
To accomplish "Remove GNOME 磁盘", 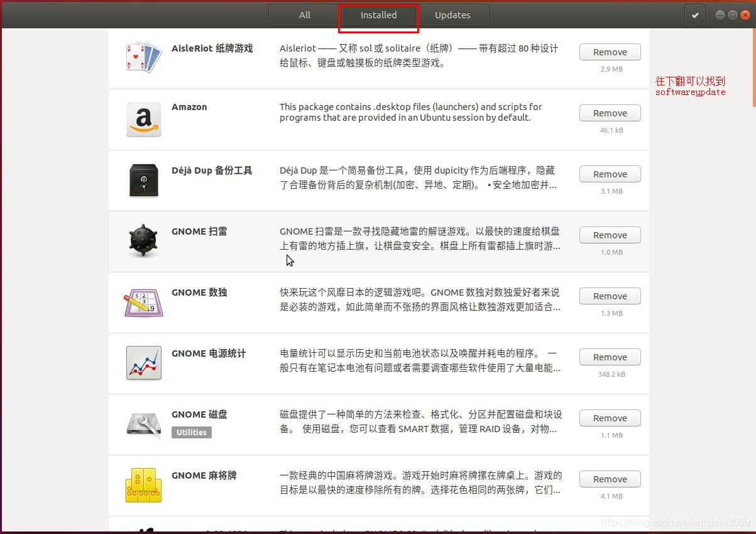I will 610,418.
